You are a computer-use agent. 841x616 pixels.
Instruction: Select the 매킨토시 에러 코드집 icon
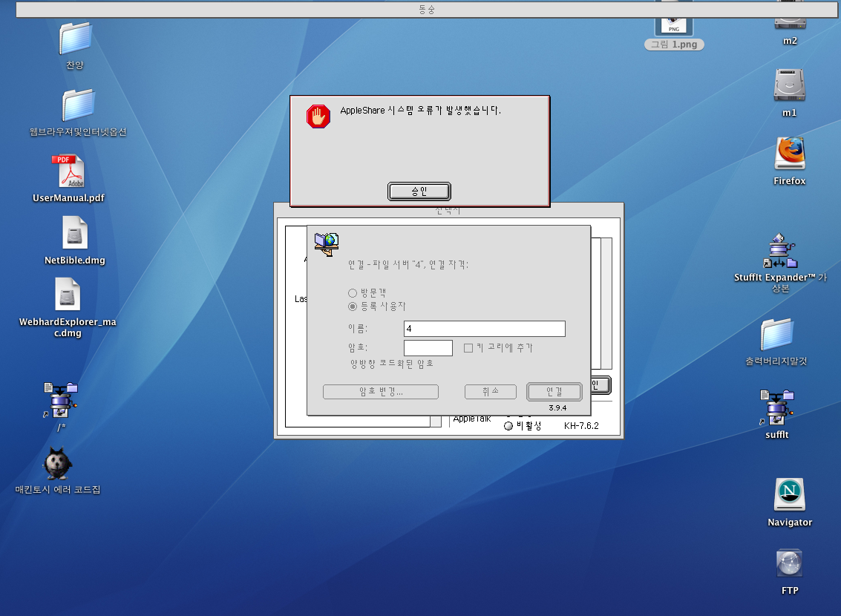pyautogui.click(x=58, y=465)
